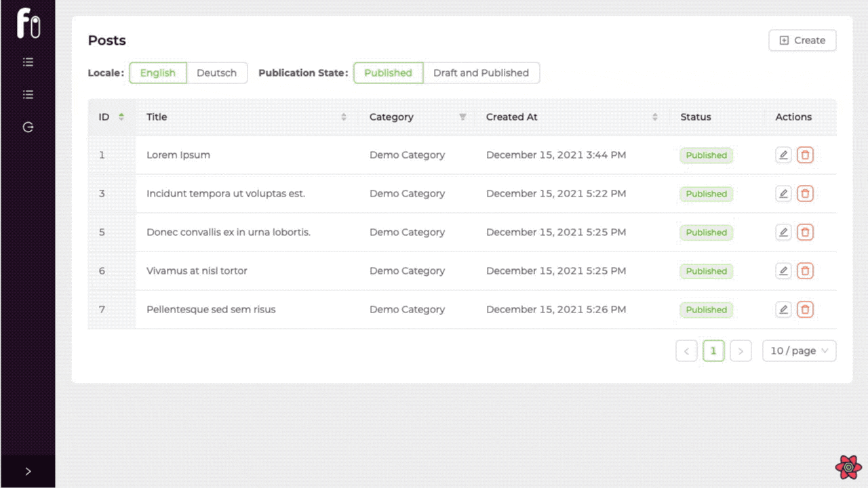Go to pagination page 1
The width and height of the screenshot is (868, 488).
pos(713,351)
